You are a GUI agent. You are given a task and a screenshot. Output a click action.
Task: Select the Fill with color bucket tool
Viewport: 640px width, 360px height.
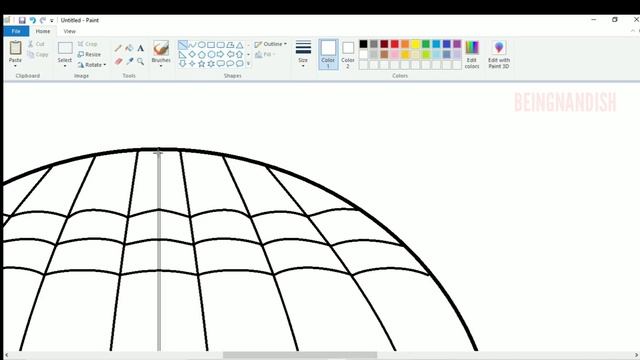[129, 48]
